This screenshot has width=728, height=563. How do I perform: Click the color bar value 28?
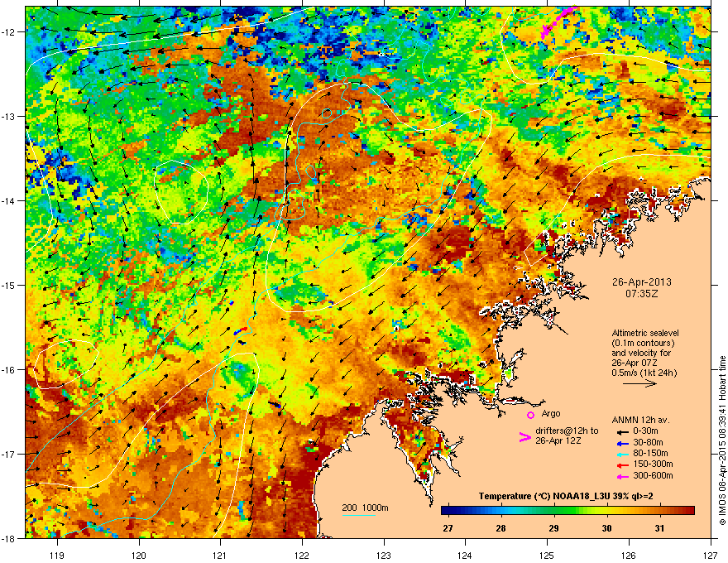click(x=500, y=528)
